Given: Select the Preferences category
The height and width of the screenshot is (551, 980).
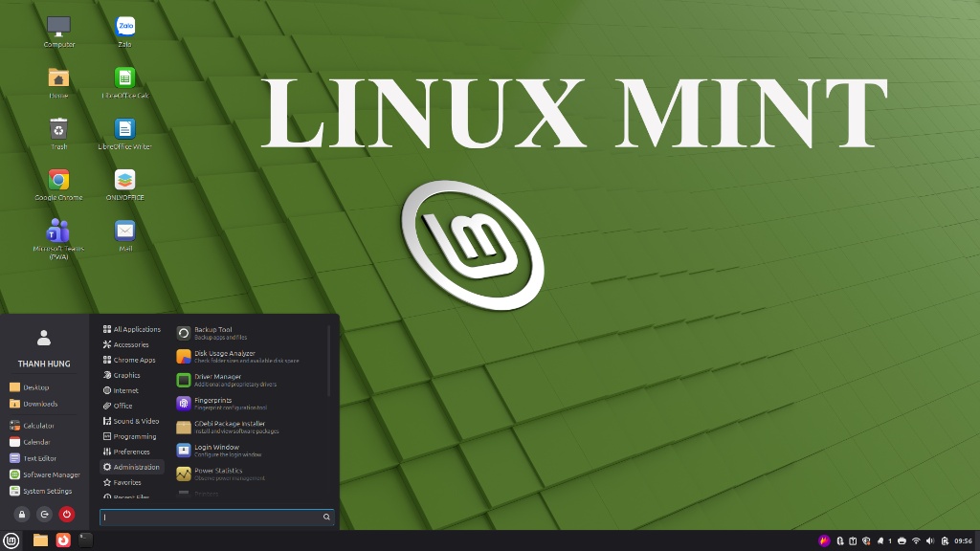Looking at the screenshot, I should tap(132, 452).
